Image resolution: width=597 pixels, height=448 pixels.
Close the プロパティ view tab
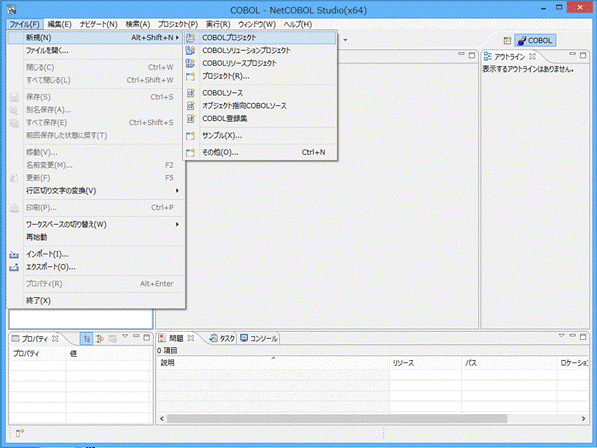[56, 338]
